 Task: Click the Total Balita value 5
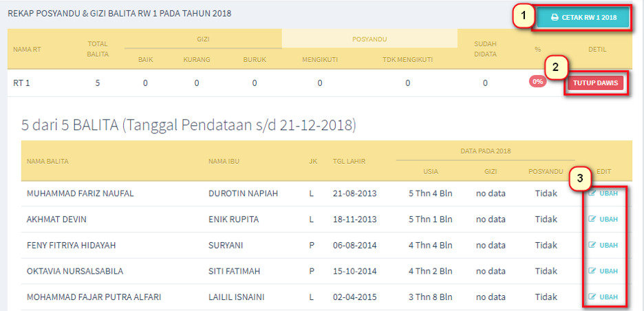[98, 83]
